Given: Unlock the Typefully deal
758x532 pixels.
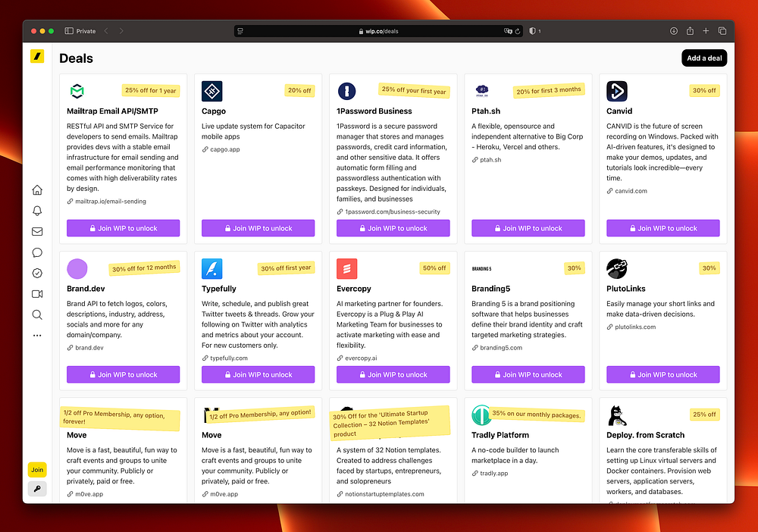Looking at the screenshot, I should (258, 374).
